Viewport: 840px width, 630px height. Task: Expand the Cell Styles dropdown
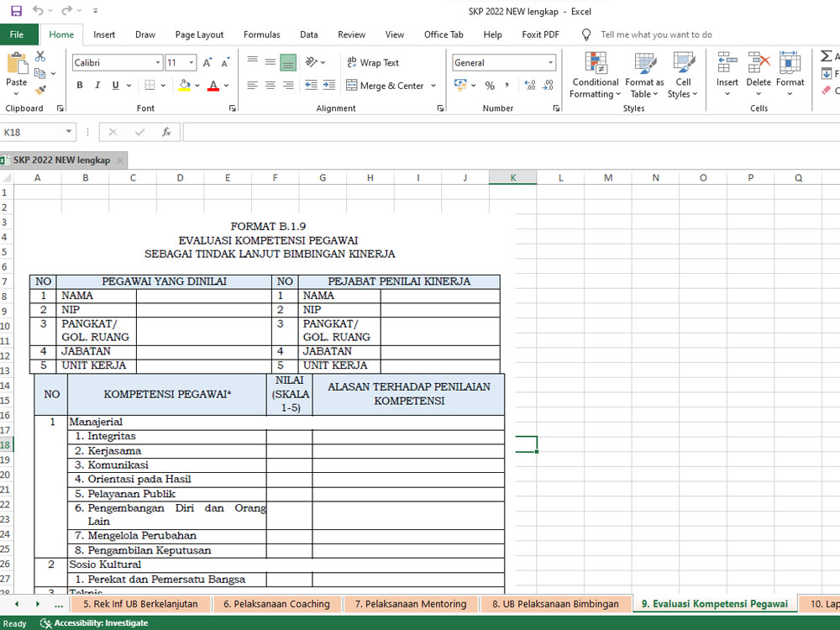click(x=683, y=75)
